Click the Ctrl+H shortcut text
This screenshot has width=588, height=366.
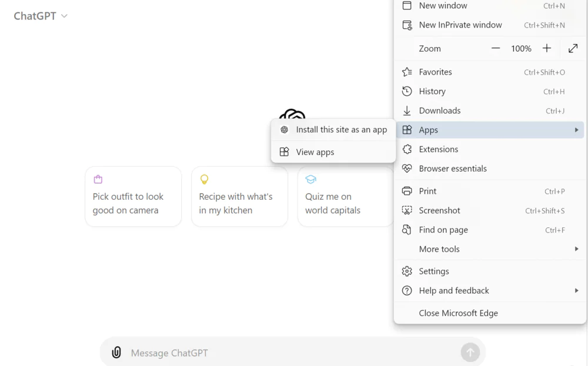554,92
